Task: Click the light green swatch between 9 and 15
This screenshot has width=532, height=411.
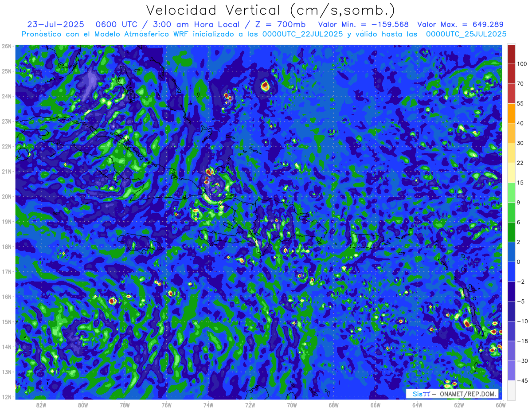Action: click(x=511, y=192)
